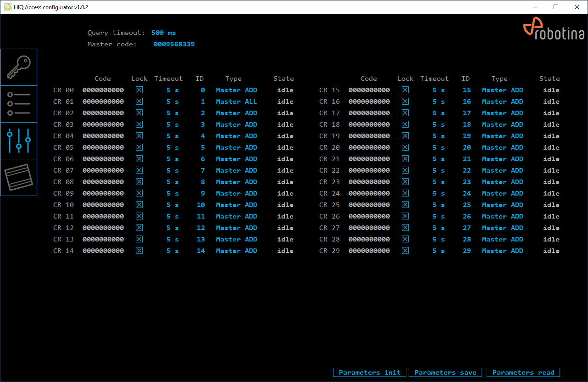
Task: Edit the Master code 0009568339 field
Action: [174, 45]
